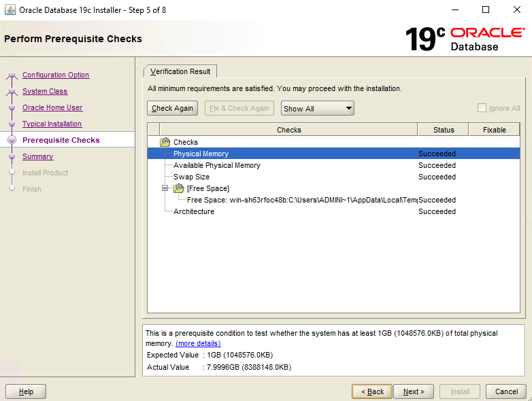Click the Configuration Option step bullet icon

12,75
